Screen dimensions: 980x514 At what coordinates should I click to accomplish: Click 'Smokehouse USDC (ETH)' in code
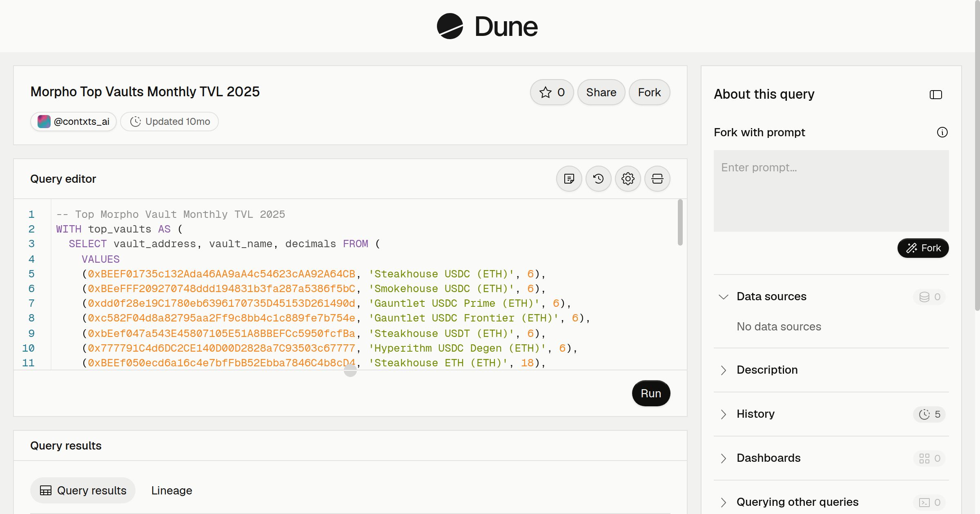click(441, 289)
